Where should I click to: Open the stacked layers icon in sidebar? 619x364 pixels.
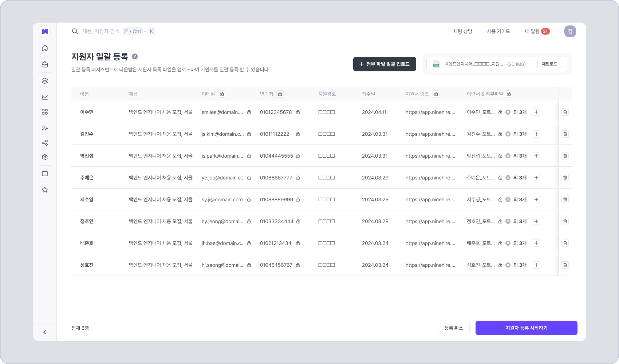(45, 81)
